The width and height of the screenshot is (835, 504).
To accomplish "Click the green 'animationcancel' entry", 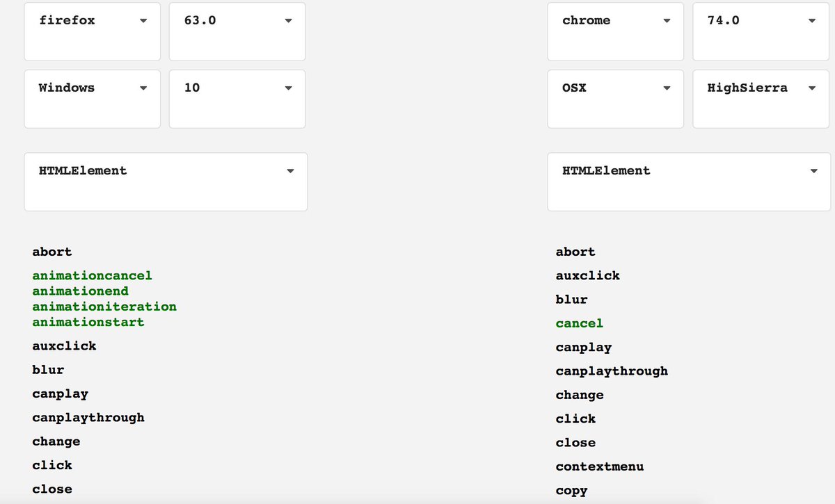I will point(92,275).
